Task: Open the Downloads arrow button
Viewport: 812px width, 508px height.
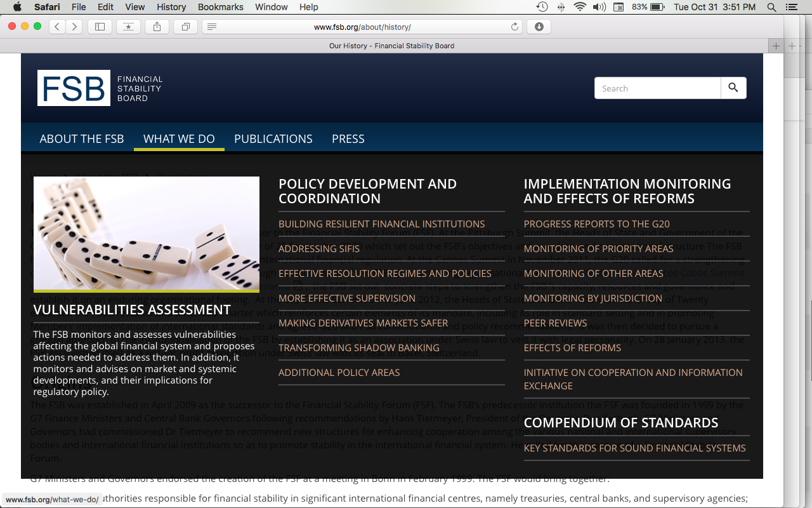Action: (539, 27)
